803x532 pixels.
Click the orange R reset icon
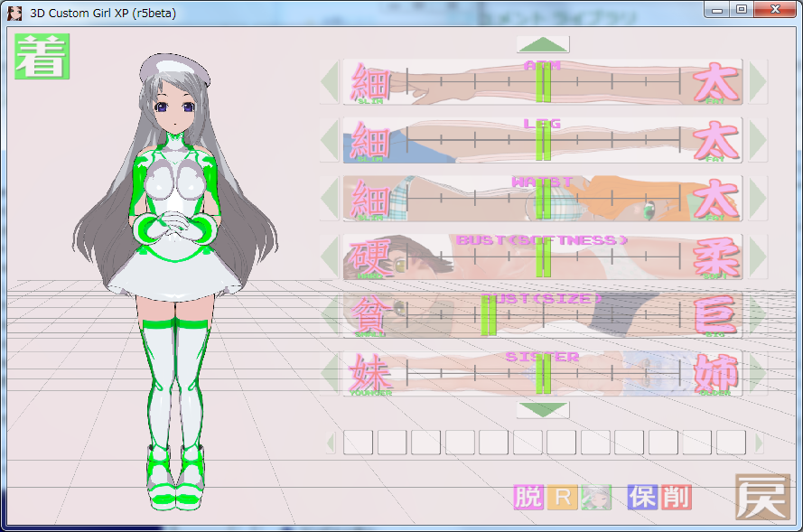(x=562, y=497)
